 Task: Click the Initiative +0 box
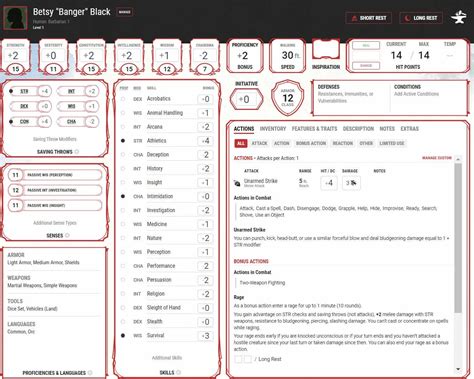point(246,99)
